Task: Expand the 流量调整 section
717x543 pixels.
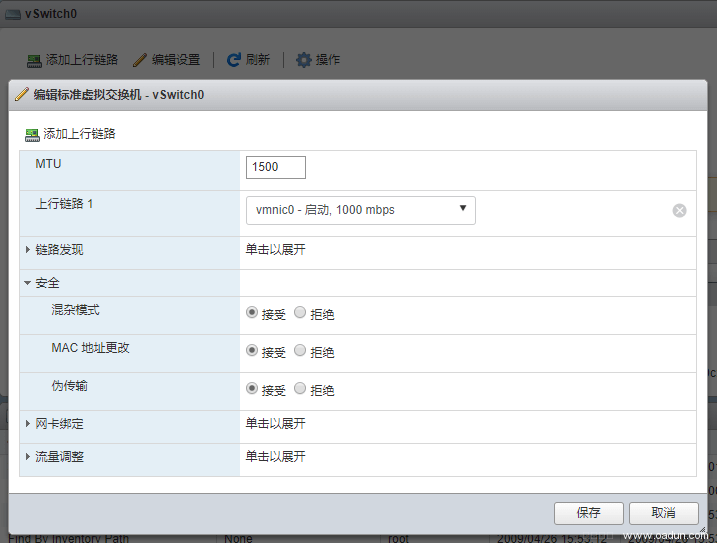Action: click(x=28, y=457)
